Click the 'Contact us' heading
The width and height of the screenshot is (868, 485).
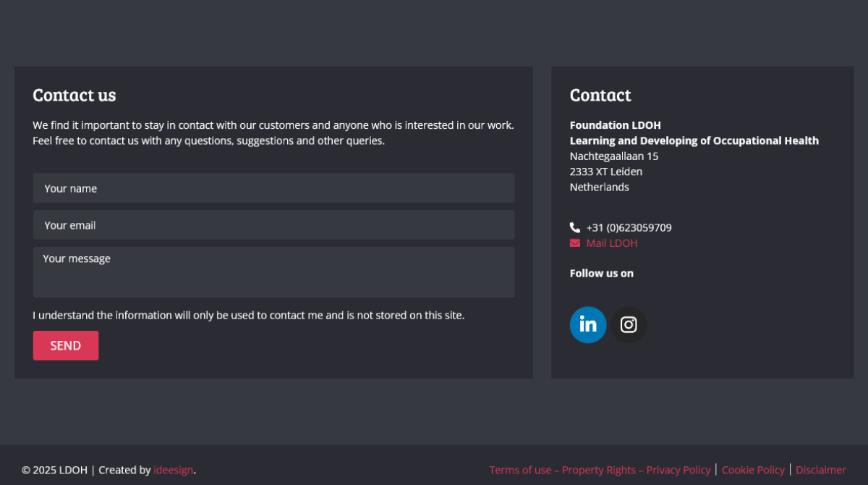pos(75,95)
